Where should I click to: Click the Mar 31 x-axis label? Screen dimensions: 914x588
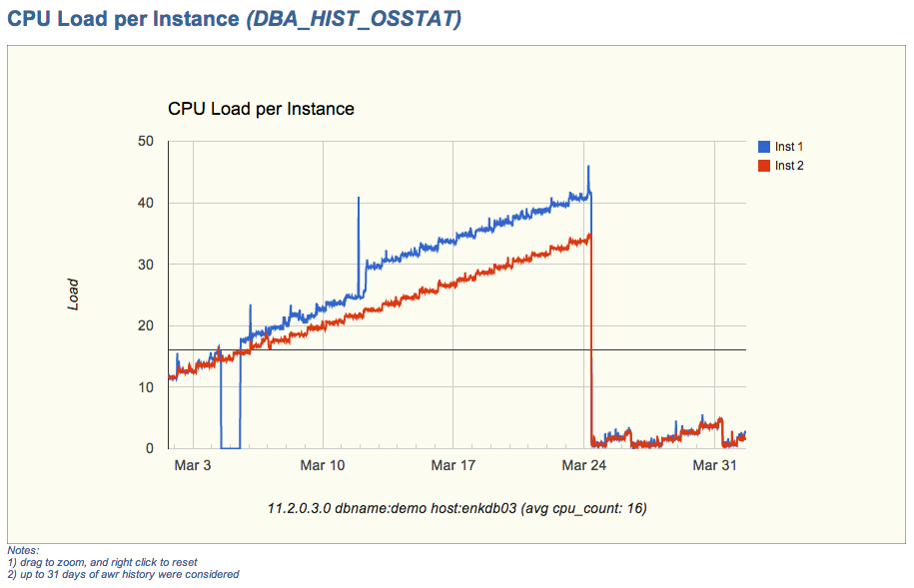coord(714,465)
